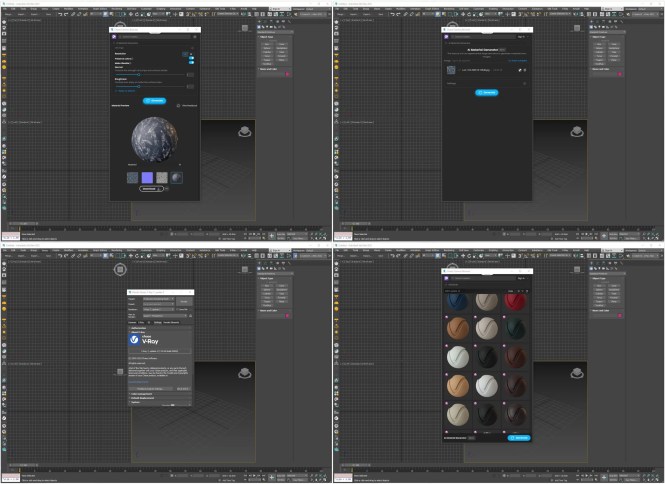Click the Download button under the texture thumbnails
This screenshot has width=665, height=484.
pyautogui.click(x=151, y=189)
